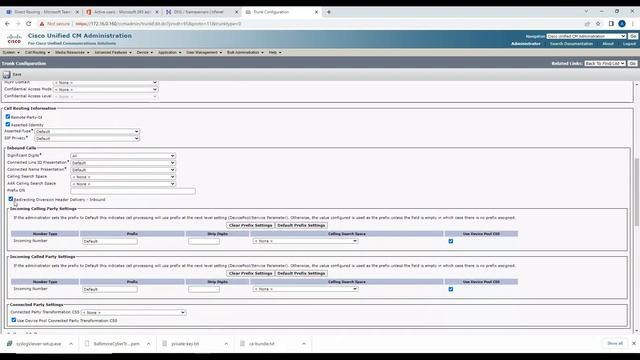The image size is (640, 360).
Task: Click Default Prefix Settings for Called Party
Action: pyautogui.click(x=301, y=273)
